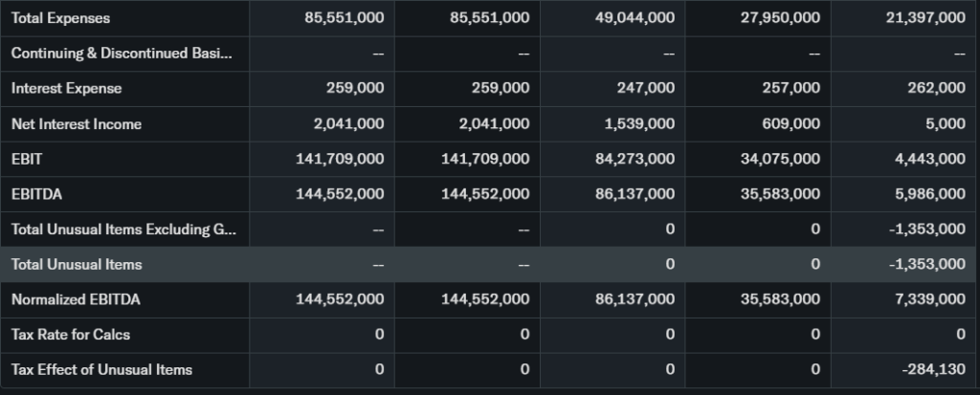Click the EBIT value 84,273,000
The width and height of the screenshot is (980, 395).
click(x=635, y=159)
